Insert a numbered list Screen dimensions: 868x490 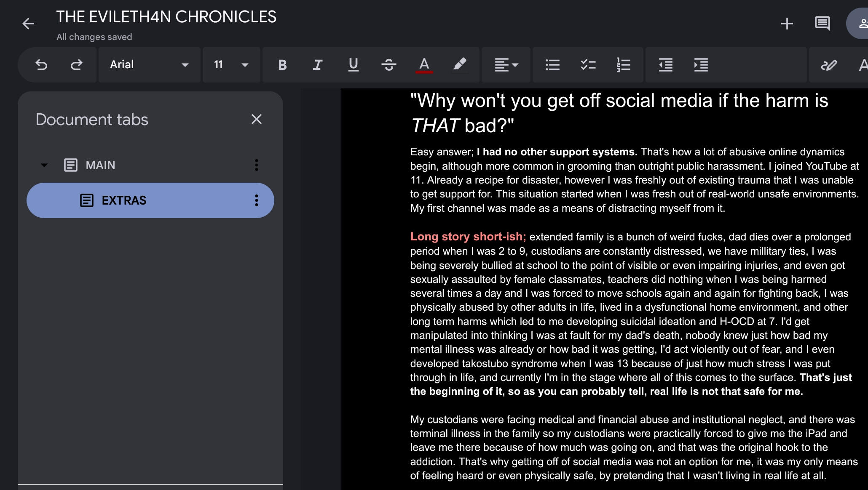(x=623, y=65)
